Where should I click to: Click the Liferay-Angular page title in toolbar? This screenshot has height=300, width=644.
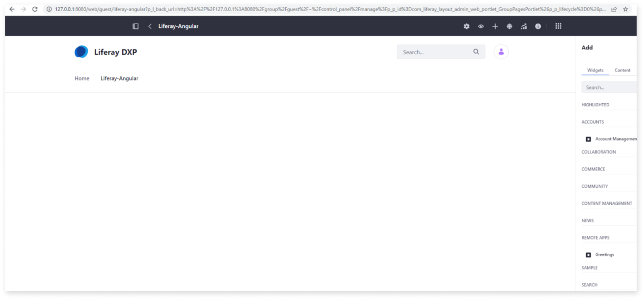tap(178, 26)
